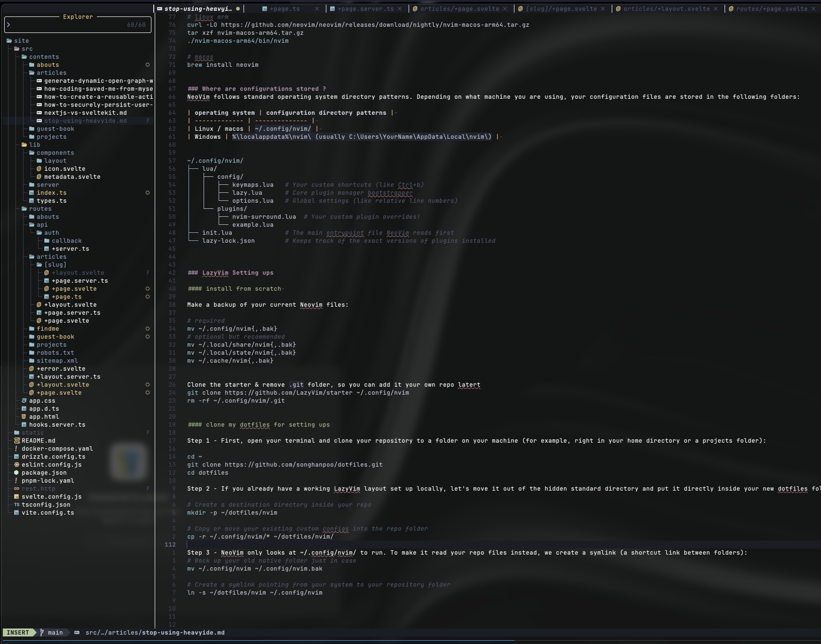
Task: Click the svelte icon beside icon.svelte
Action: 39,169
